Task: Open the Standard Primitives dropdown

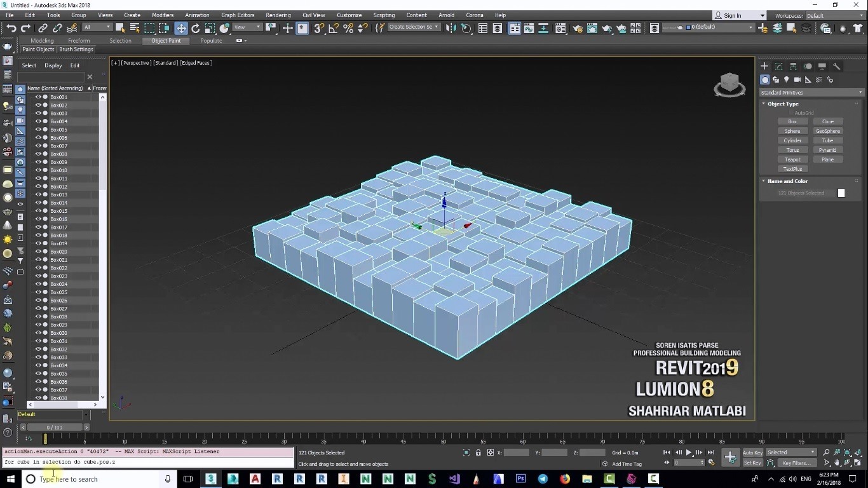Action: click(x=811, y=93)
